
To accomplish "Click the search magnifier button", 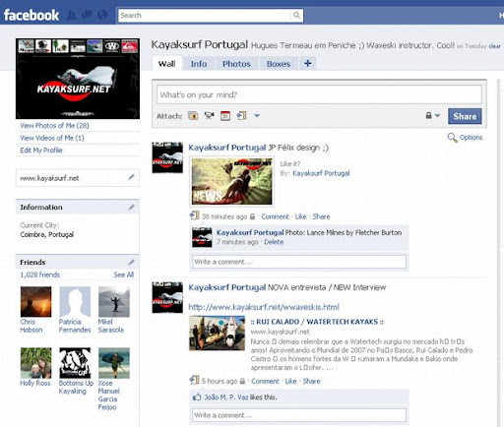I will 296,16.
